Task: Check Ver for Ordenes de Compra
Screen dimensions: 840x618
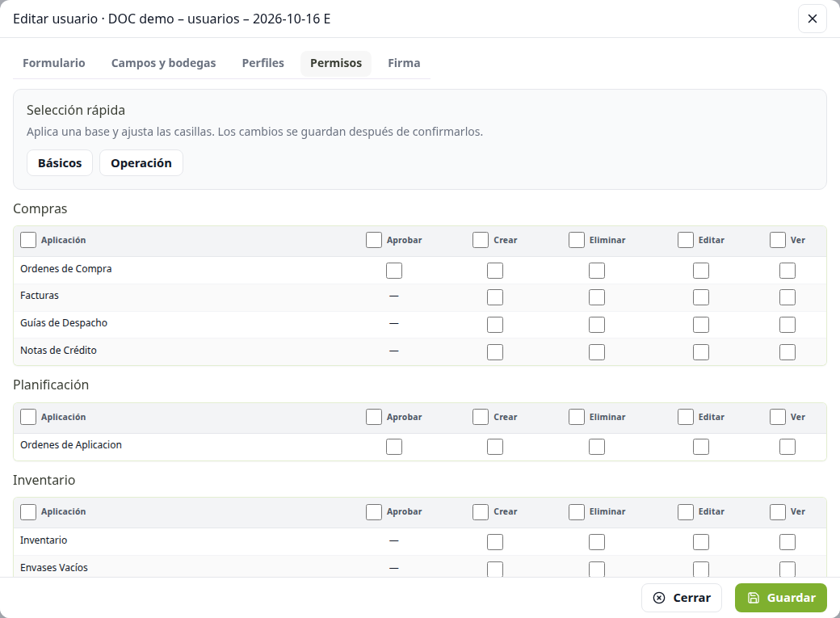Action: click(x=787, y=271)
